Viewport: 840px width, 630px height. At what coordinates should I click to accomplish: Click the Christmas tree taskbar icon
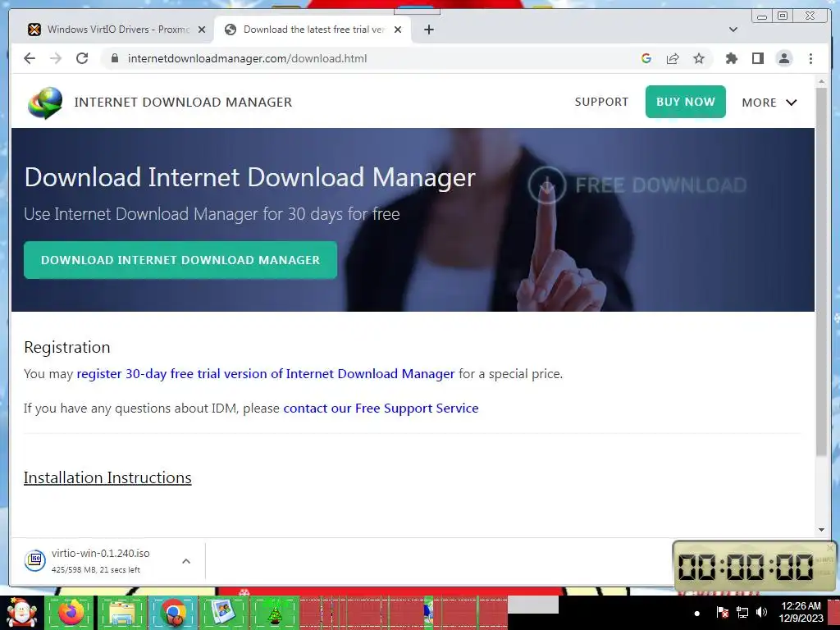(x=275, y=613)
